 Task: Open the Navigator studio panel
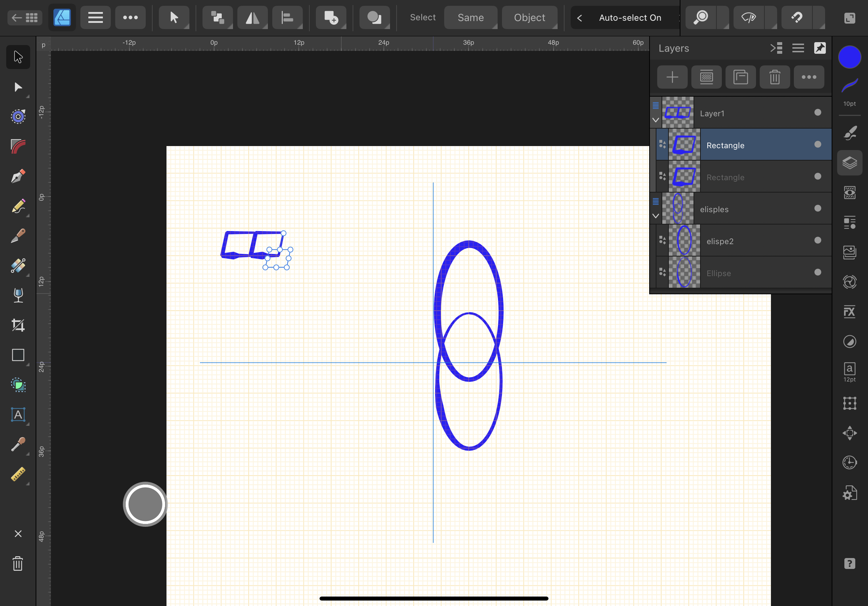(x=849, y=433)
